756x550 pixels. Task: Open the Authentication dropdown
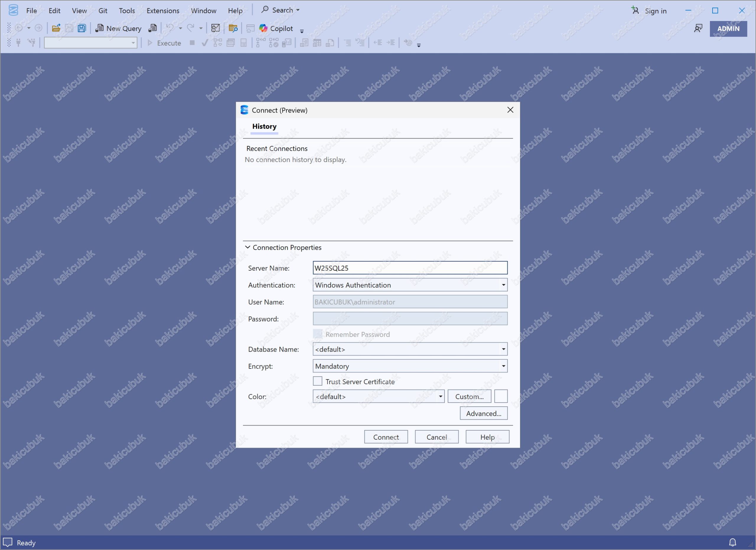[410, 285]
